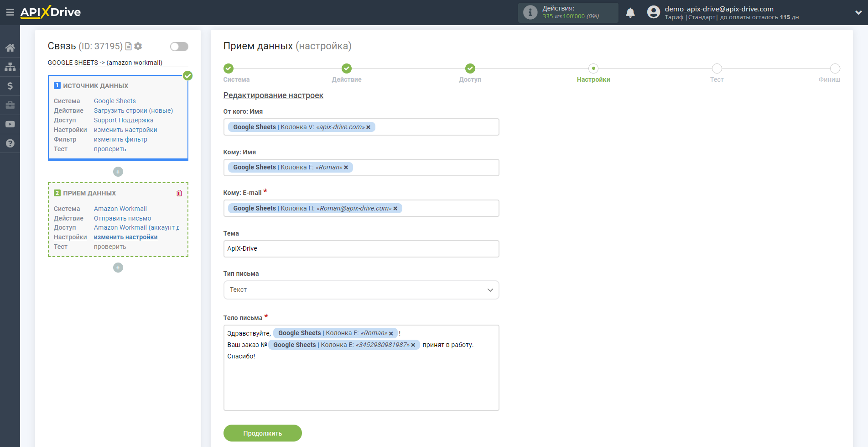Image resolution: width=868 pixels, height=447 pixels.
Task: Click the account email demo_apix-drive@apix-drive.com
Action: (x=719, y=9)
